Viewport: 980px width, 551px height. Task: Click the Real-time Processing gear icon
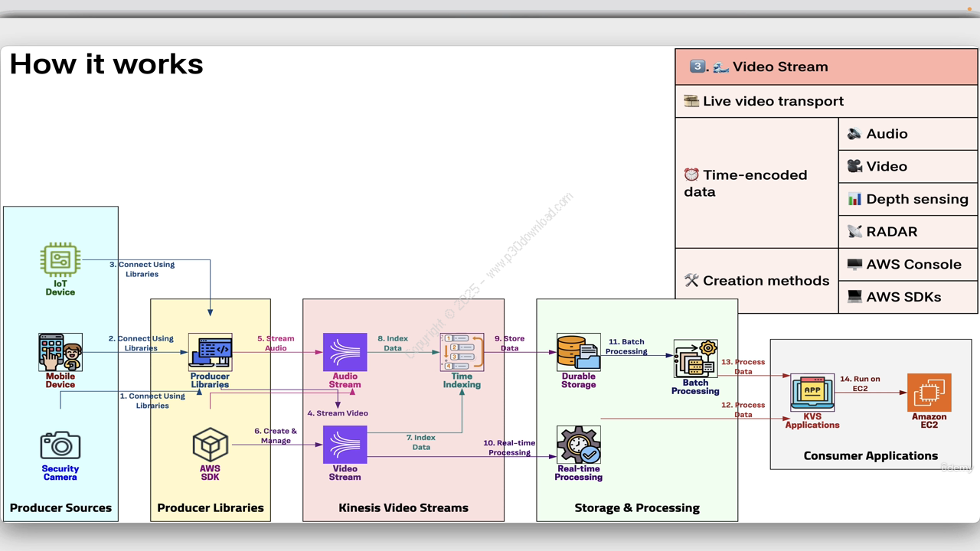[579, 445]
